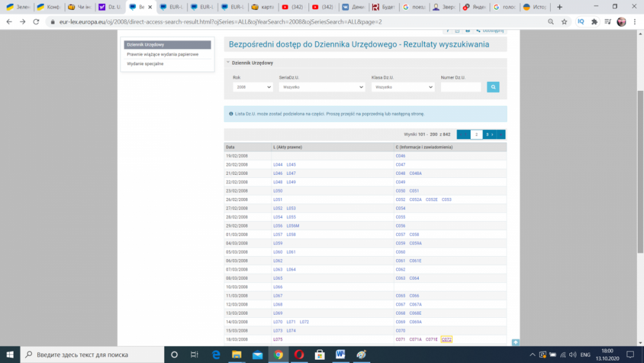Click the blue search magnifier button

[x=493, y=87]
